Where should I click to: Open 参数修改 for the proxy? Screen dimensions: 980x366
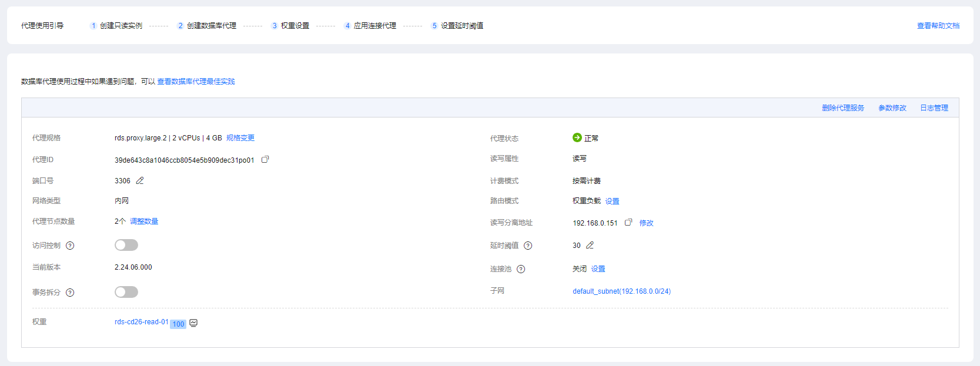[x=892, y=108]
